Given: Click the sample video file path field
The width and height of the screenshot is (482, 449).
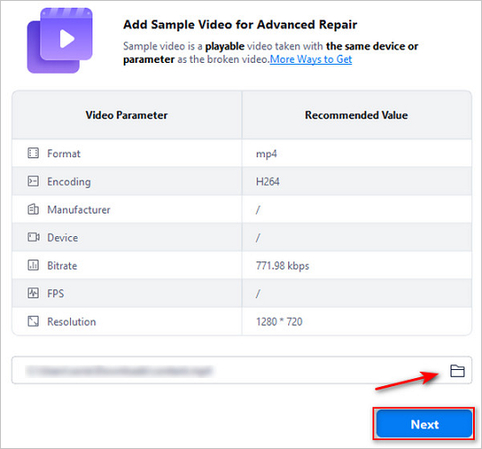Looking at the screenshot, I should click(x=242, y=370).
